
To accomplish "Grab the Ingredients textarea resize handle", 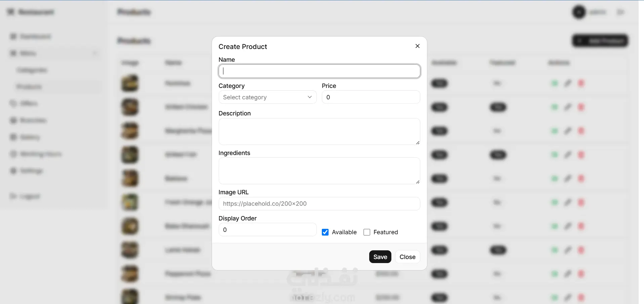I will pos(418,182).
